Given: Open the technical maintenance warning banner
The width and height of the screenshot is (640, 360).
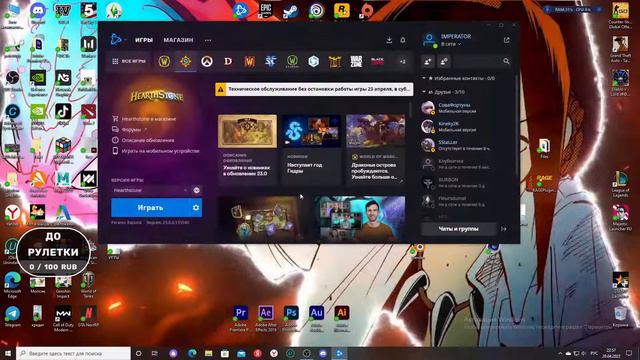Looking at the screenshot, I should (314, 89).
